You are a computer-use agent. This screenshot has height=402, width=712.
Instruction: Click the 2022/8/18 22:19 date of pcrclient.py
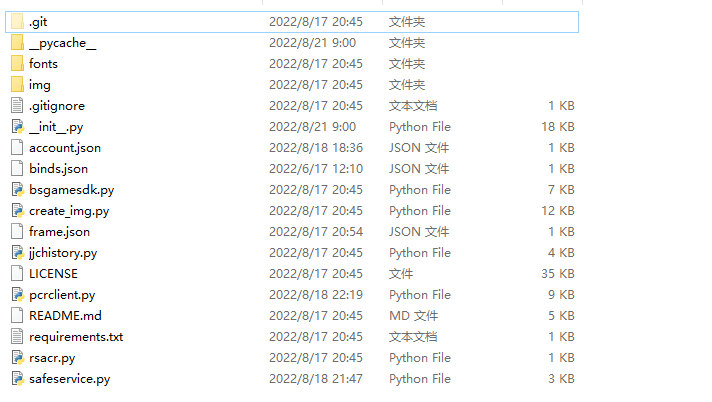[x=316, y=295]
